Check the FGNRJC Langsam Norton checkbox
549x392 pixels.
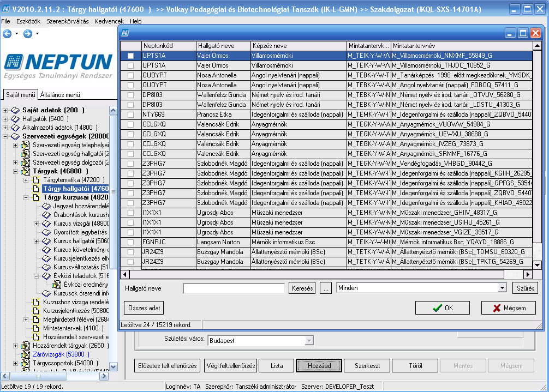(x=130, y=242)
